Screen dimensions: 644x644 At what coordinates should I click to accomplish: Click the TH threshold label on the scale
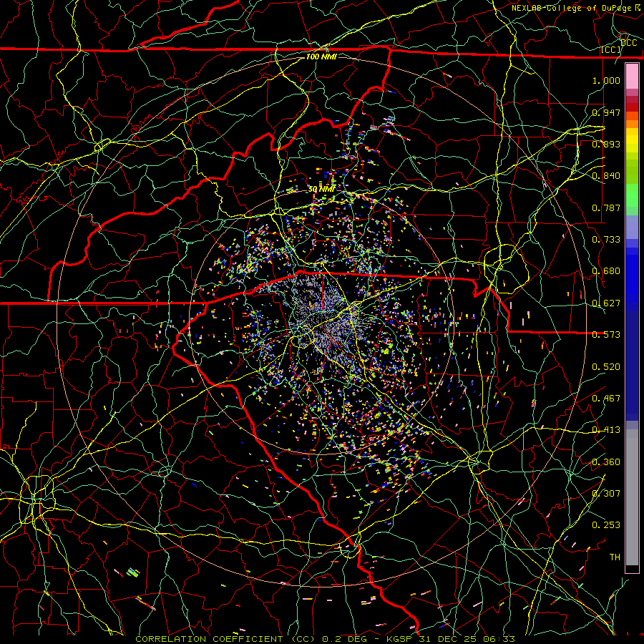click(x=615, y=557)
